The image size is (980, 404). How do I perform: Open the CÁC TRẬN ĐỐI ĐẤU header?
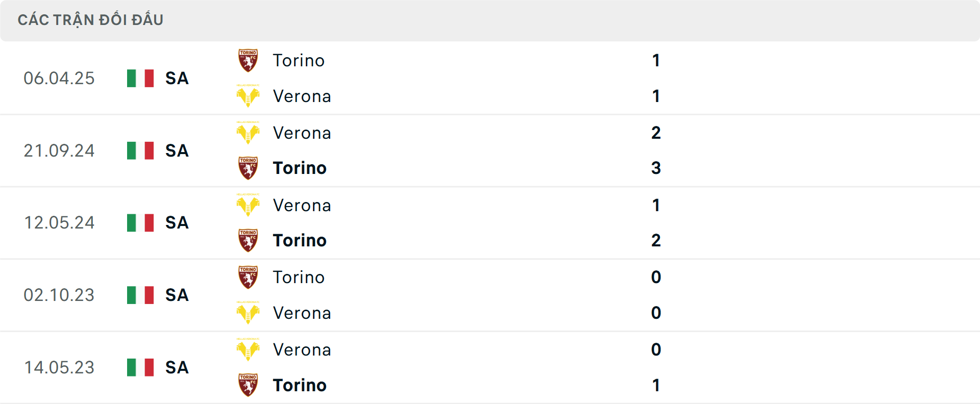[91, 19]
